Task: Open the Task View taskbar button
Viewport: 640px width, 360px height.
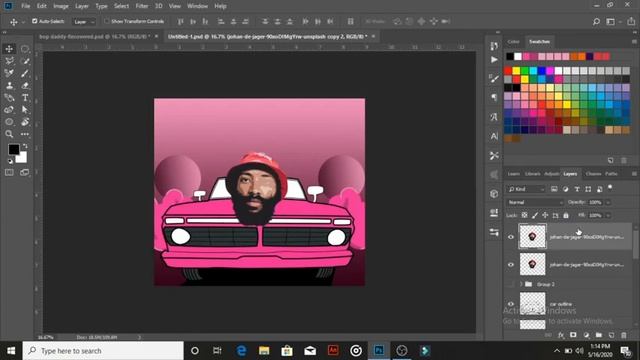Action: [217, 351]
